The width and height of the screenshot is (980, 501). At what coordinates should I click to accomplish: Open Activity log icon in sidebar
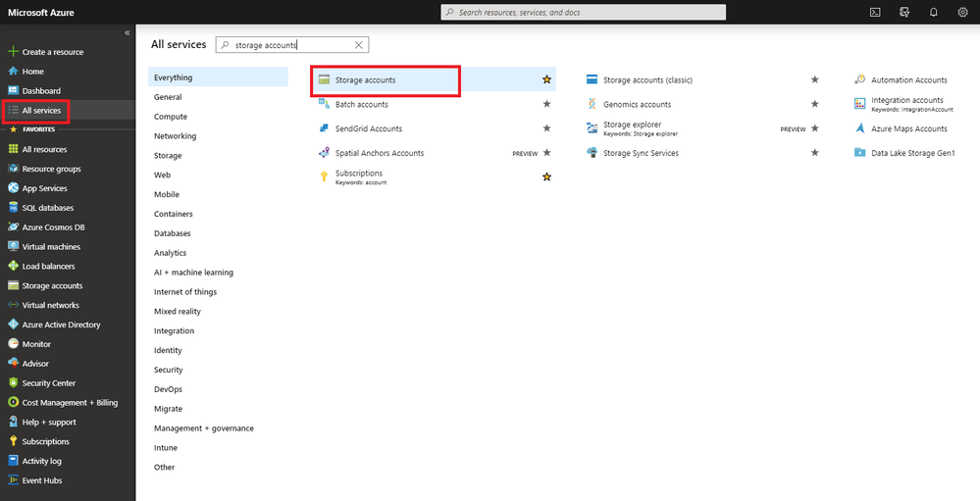point(13,461)
